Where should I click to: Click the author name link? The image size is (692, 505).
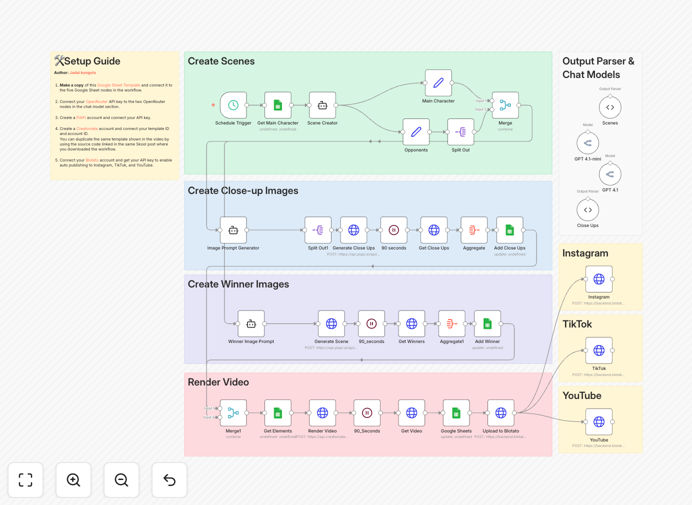pyautogui.click(x=83, y=73)
